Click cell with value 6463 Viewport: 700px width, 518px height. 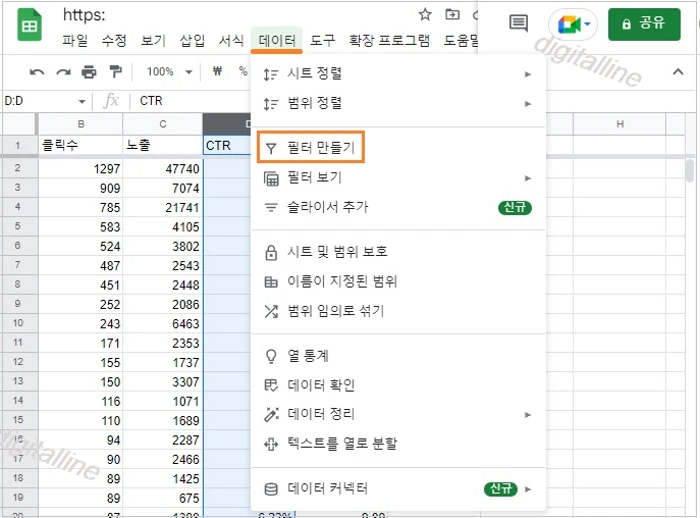coord(163,324)
